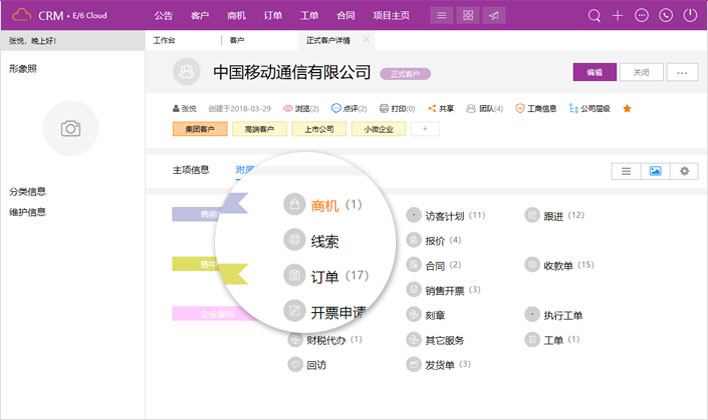Click the CRM E/6 Cloud logo
This screenshot has width=708, height=420.
(x=60, y=15)
